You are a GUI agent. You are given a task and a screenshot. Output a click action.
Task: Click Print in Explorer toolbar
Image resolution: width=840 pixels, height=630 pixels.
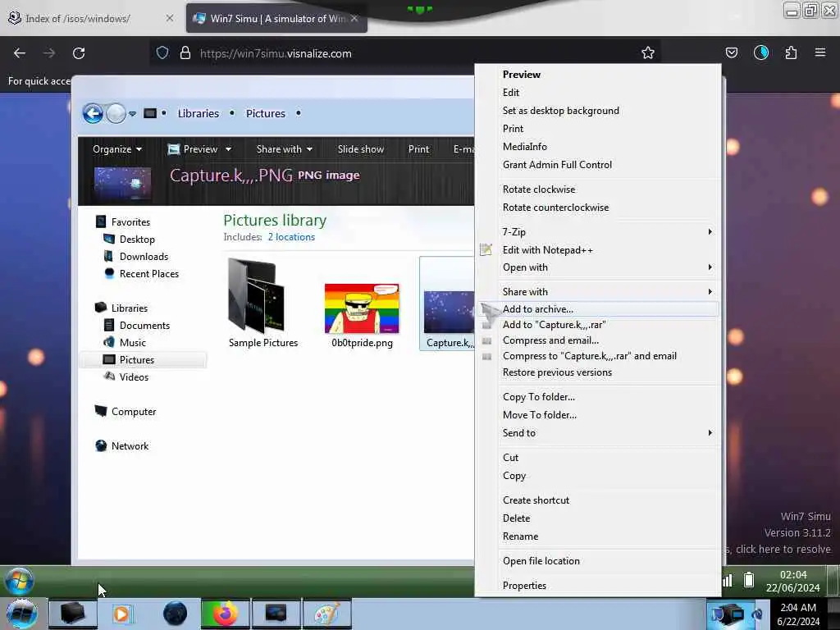tap(418, 149)
